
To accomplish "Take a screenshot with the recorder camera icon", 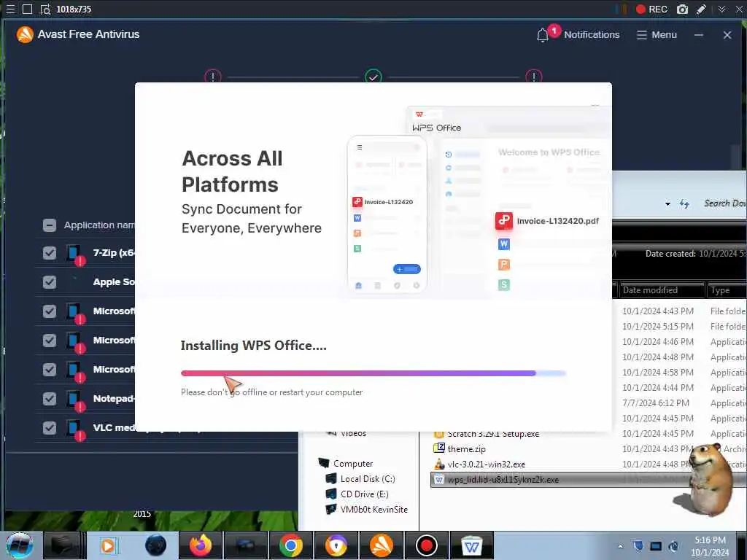I will [682, 9].
